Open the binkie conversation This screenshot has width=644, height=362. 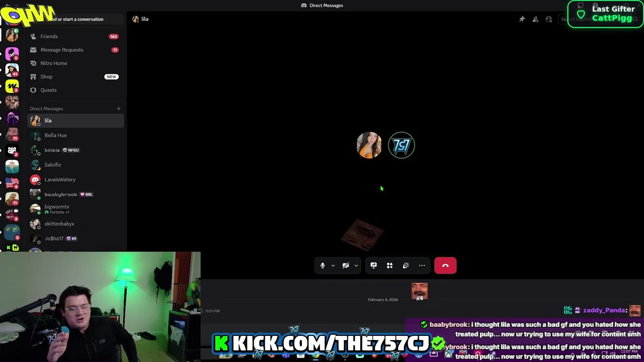click(x=75, y=150)
